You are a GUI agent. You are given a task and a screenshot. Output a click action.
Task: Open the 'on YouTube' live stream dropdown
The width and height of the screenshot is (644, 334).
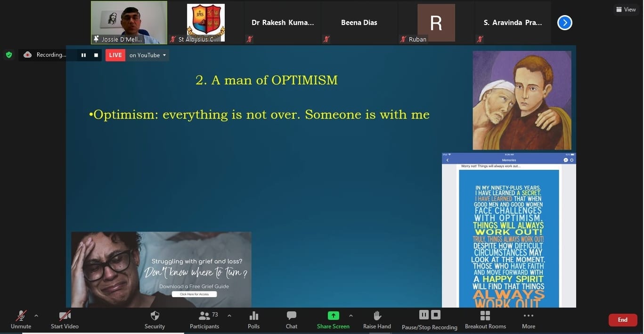147,55
